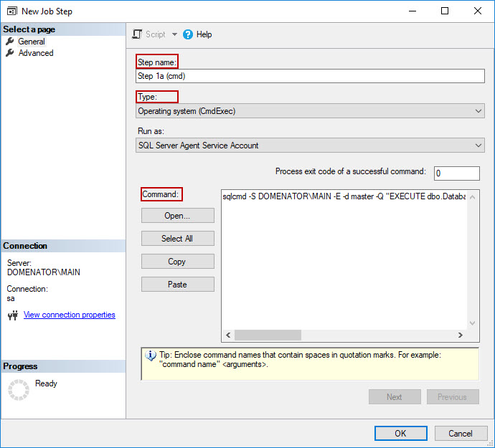Image resolution: width=495 pixels, height=448 pixels.
Task: Click the 'sa' connection text
Action: [11, 298]
